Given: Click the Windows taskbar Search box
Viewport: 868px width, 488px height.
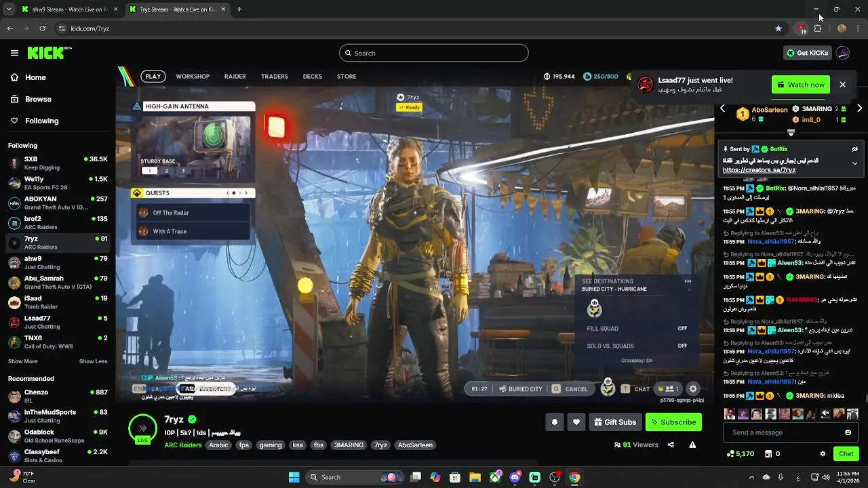Looking at the screenshot, I should point(356,477).
